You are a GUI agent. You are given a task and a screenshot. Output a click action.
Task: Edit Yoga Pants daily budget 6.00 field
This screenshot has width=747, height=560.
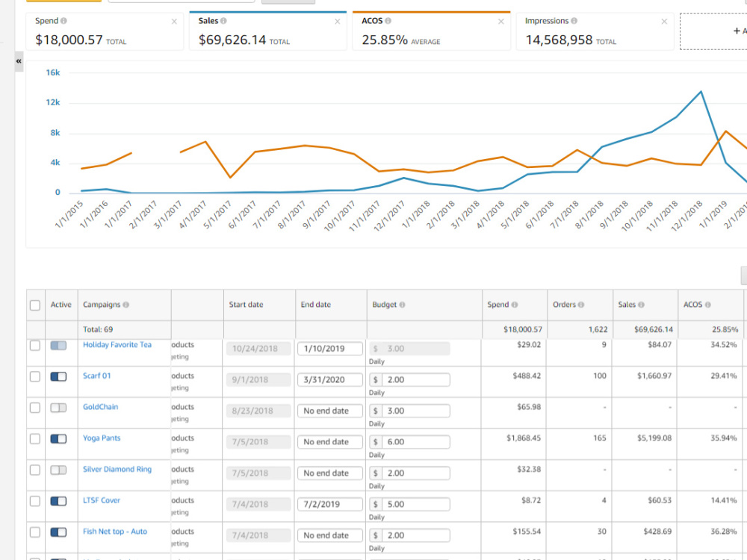point(415,442)
